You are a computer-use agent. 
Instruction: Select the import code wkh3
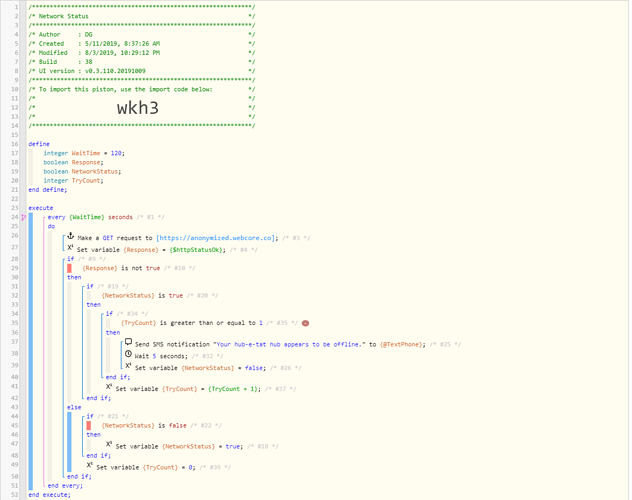pos(138,108)
